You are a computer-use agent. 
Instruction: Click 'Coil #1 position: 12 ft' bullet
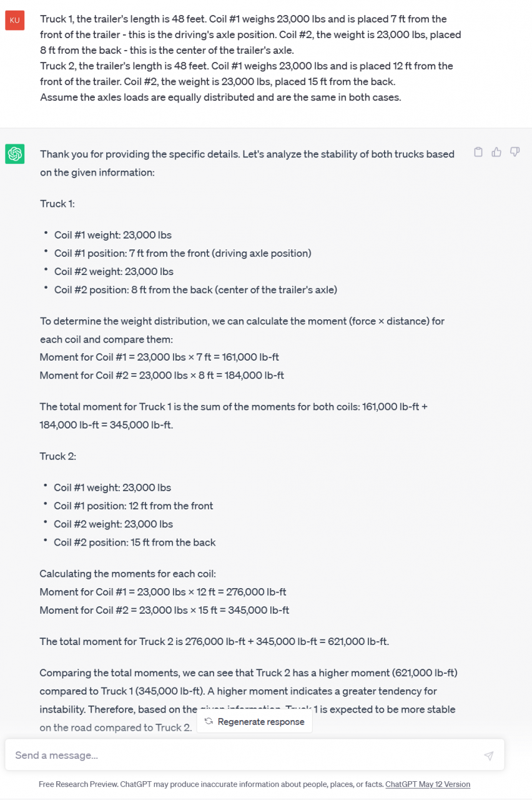tap(133, 506)
